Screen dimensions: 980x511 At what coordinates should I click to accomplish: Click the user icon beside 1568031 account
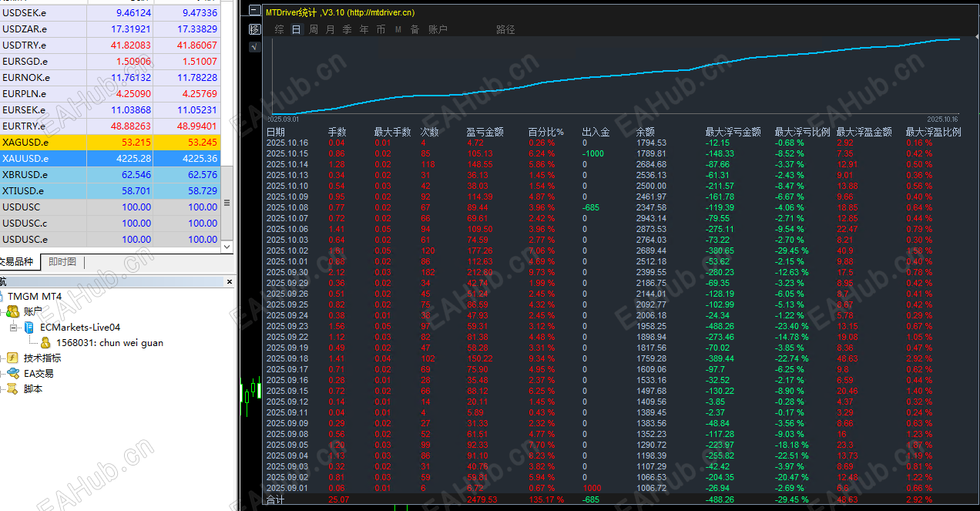[x=45, y=342]
